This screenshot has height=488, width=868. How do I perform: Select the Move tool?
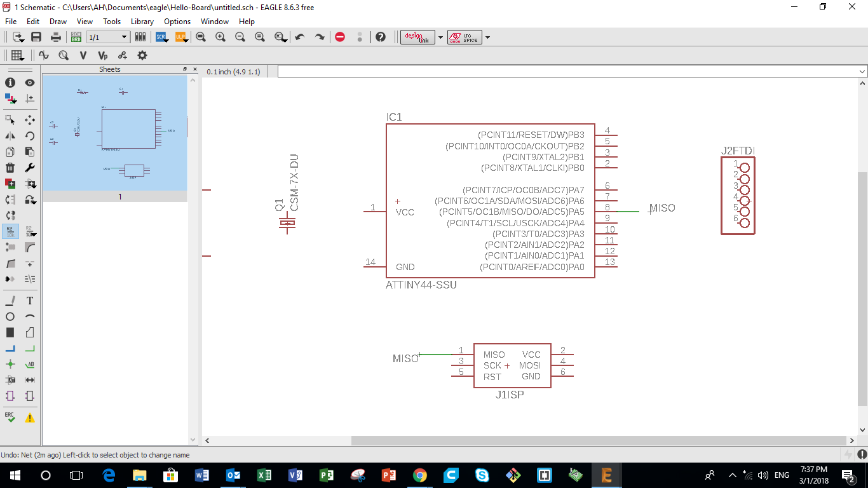[x=30, y=119]
